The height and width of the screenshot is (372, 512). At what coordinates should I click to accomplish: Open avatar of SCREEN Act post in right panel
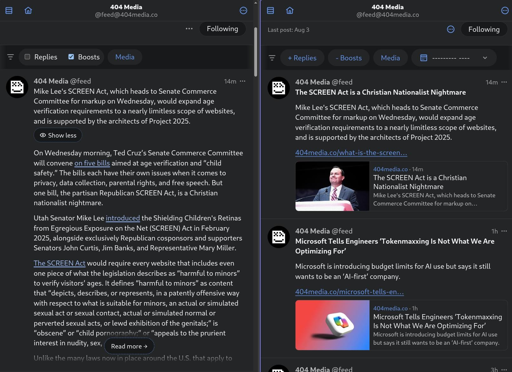coord(279,88)
